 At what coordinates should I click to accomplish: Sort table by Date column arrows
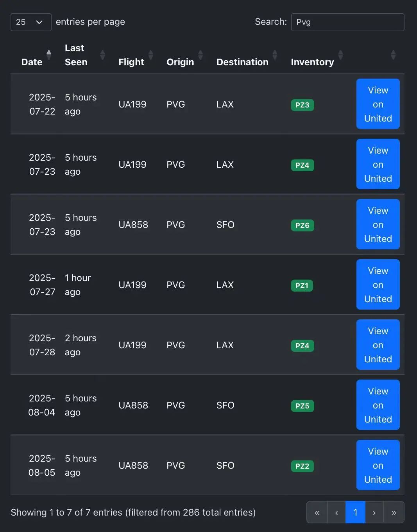pyautogui.click(x=49, y=55)
